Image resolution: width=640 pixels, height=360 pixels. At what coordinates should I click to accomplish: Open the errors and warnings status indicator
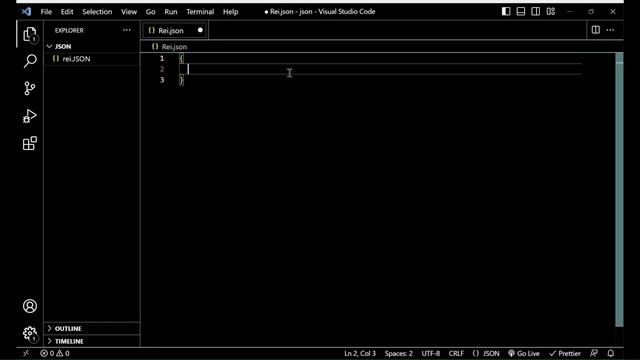(x=55, y=353)
